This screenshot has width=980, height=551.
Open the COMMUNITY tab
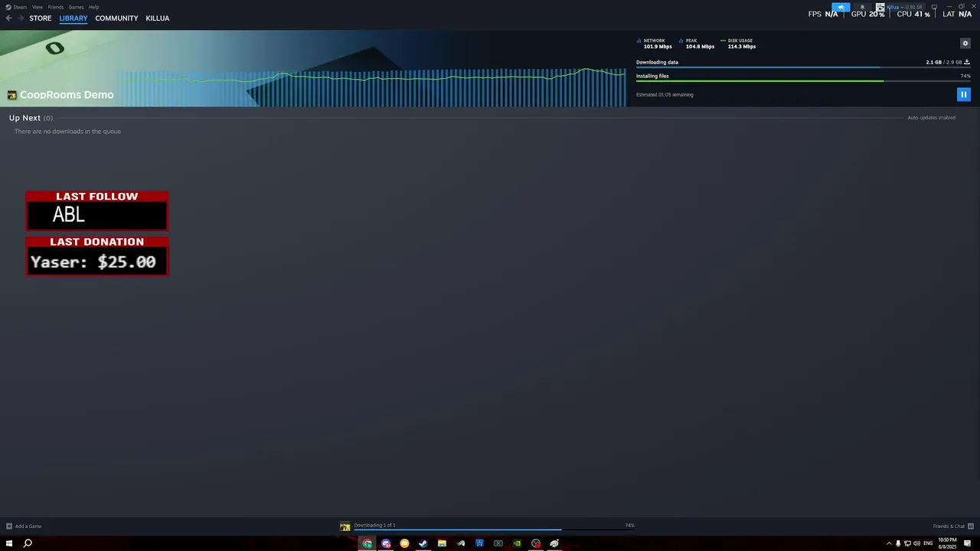116,18
